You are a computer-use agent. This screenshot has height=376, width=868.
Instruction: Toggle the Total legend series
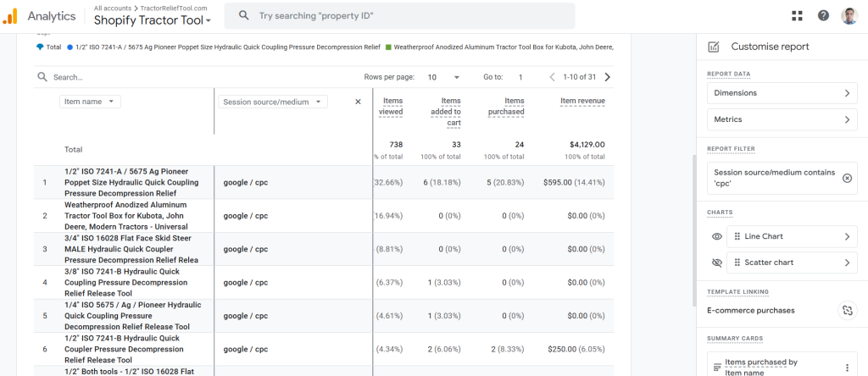48,47
